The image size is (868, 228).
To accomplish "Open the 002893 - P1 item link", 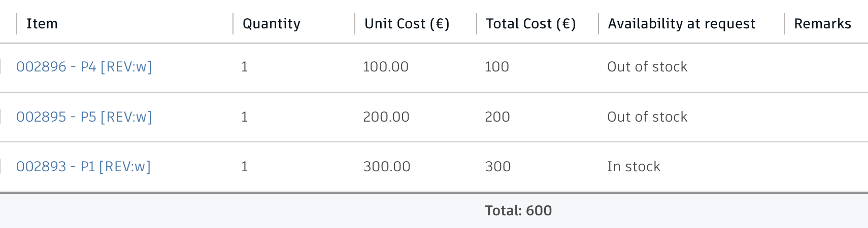I will 83,167.
